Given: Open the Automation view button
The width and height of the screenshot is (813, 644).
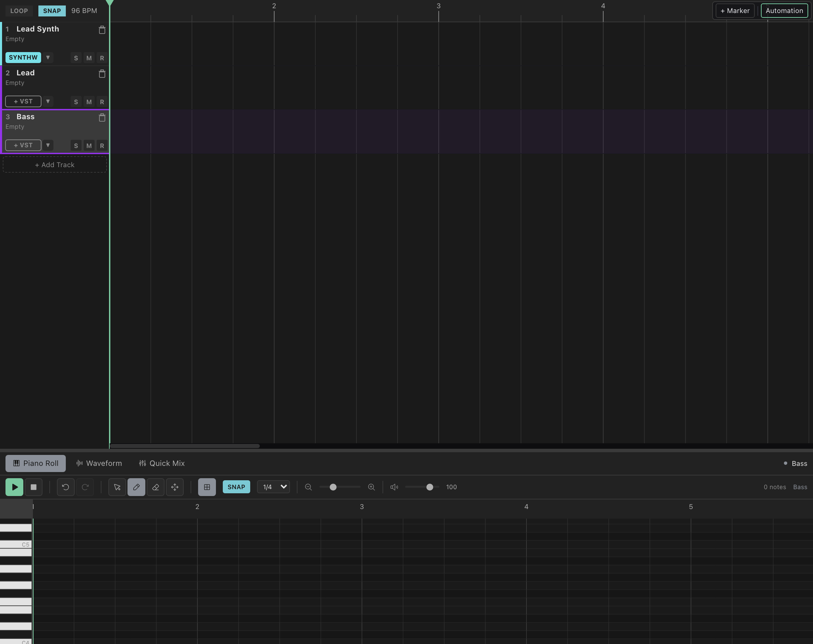Looking at the screenshot, I should click(784, 11).
